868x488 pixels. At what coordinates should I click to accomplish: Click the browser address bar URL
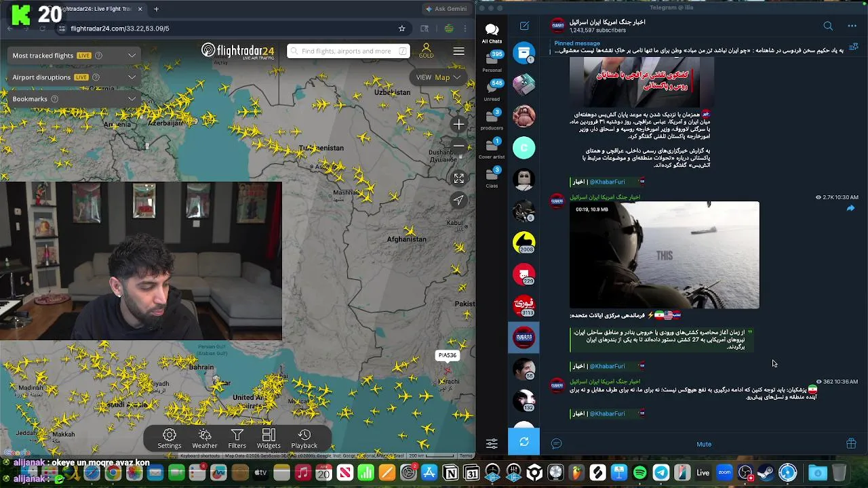[120, 28]
